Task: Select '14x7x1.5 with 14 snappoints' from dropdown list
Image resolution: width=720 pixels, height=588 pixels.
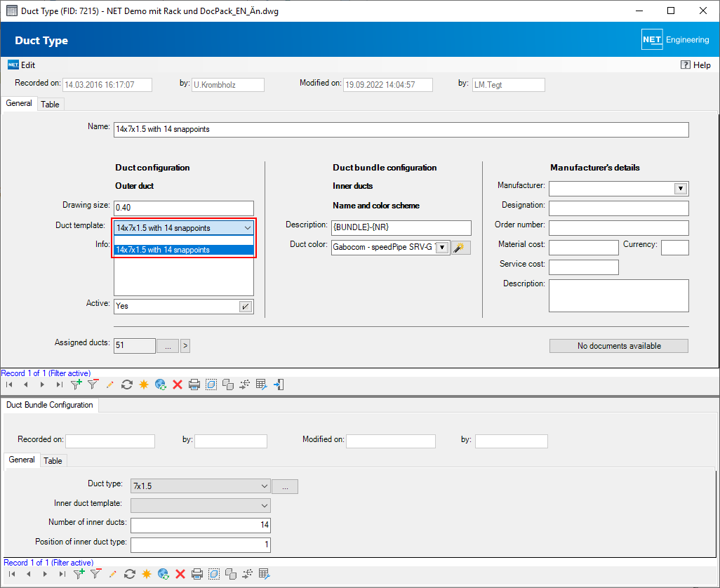Action: pos(184,250)
